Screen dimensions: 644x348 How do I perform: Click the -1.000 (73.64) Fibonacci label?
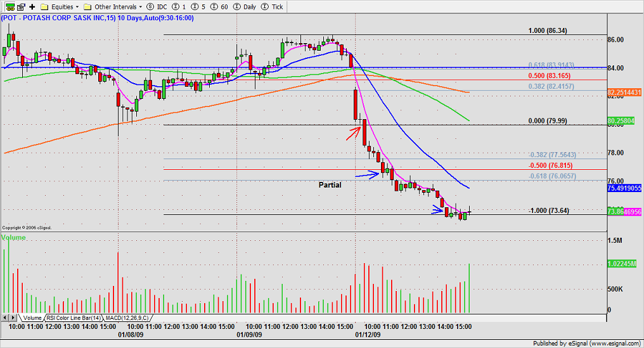(x=549, y=211)
